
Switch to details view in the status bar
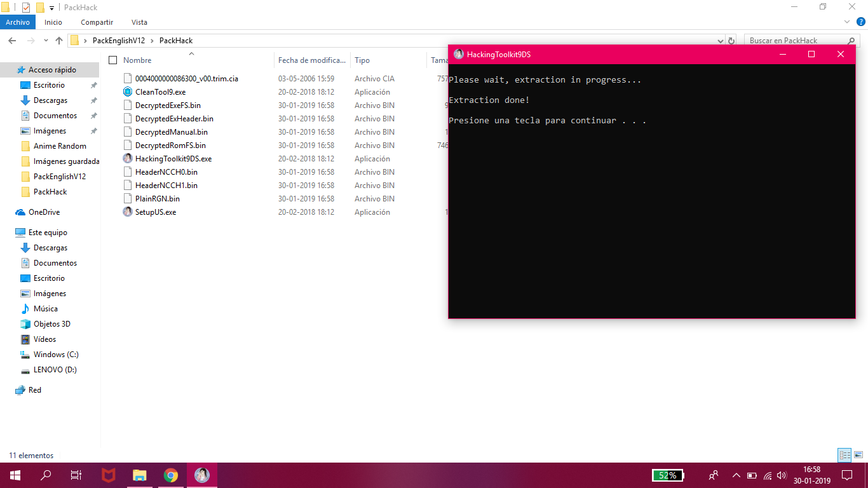pyautogui.click(x=844, y=455)
